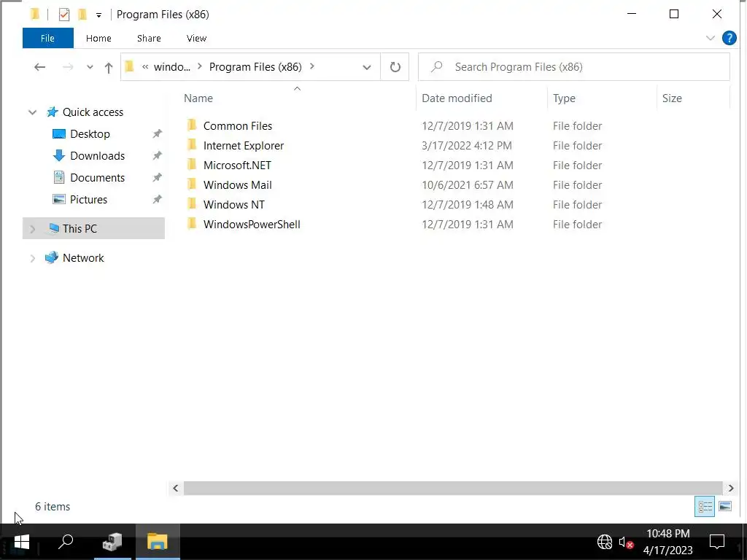Click the 'windo...' breadcrumb segment
Image resolution: width=747 pixels, height=560 pixels.
[172, 67]
